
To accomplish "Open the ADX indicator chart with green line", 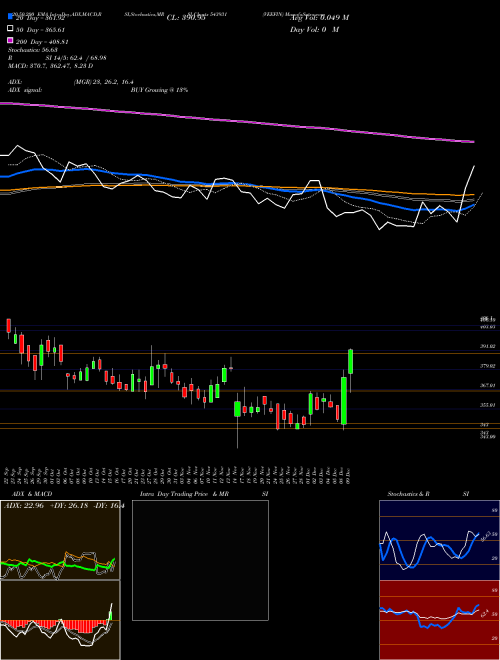I will coord(60,540).
